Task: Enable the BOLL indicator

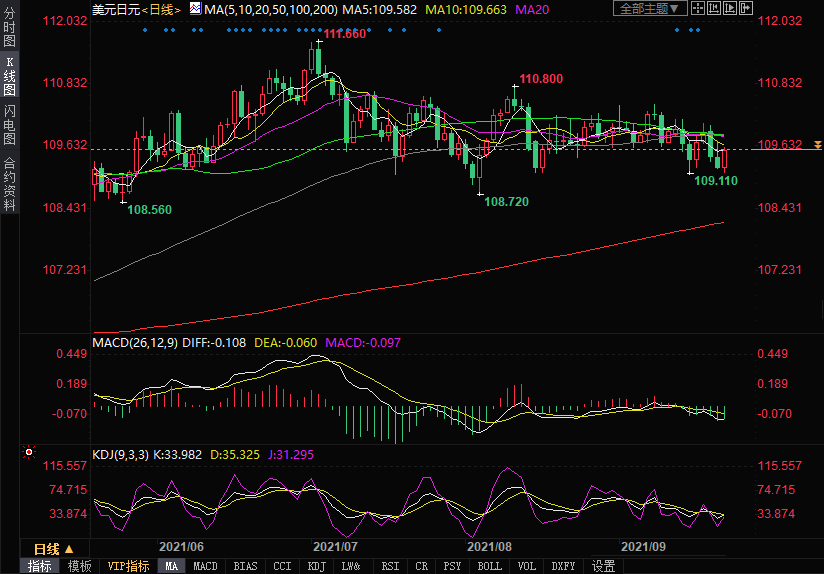Action: [x=489, y=566]
